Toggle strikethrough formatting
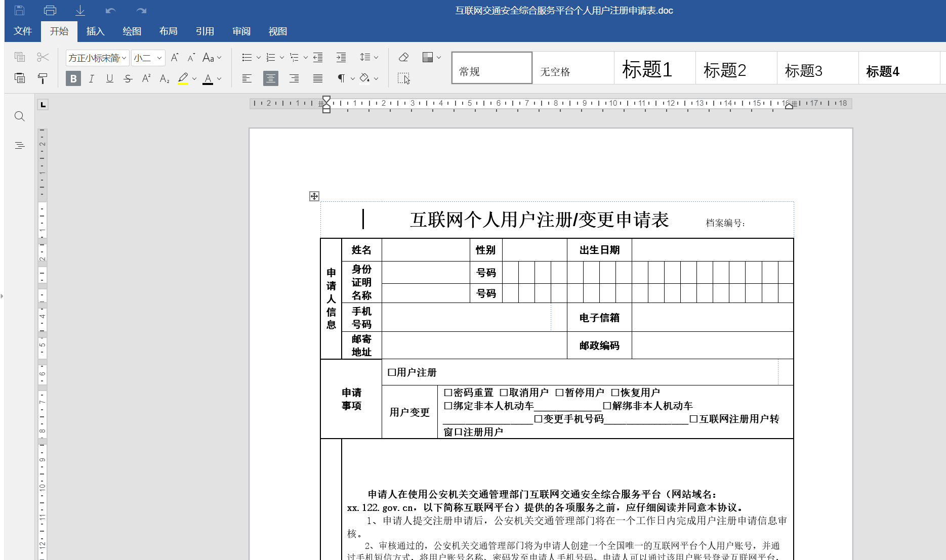Screen dimensions: 946x560 [x=128, y=78]
